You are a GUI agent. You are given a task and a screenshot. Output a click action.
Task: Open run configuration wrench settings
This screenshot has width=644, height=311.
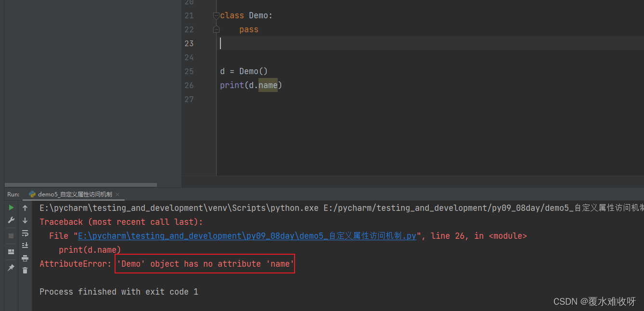tap(11, 220)
